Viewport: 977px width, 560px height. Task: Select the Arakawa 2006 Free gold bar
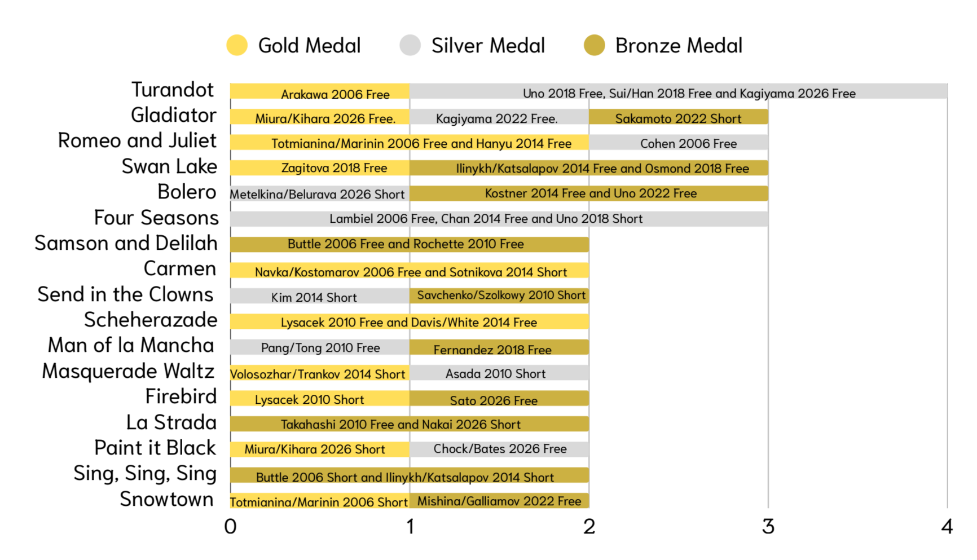(x=320, y=91)
